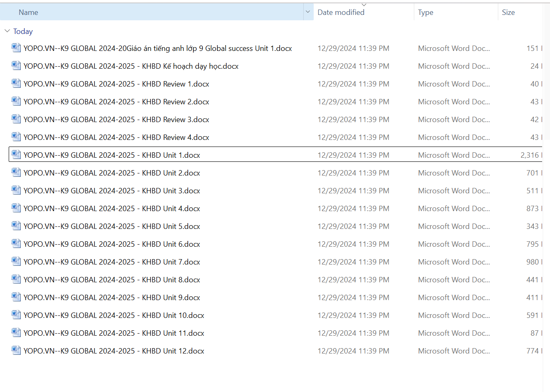
Task: Click Word icon of KHBD Unit 10.docx
Action: (x=16, y=315)
